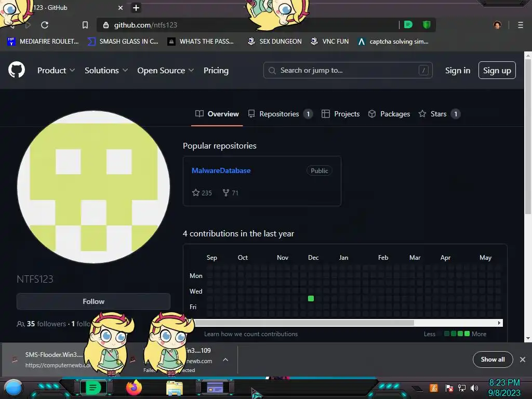Open Learn how we count contributions
Viewport: 532px width, 399px height.
pyautogui.click(x=251, y=334)
